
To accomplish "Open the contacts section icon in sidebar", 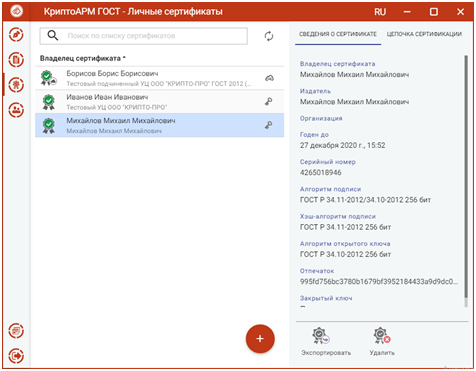I will coord(16,110).
